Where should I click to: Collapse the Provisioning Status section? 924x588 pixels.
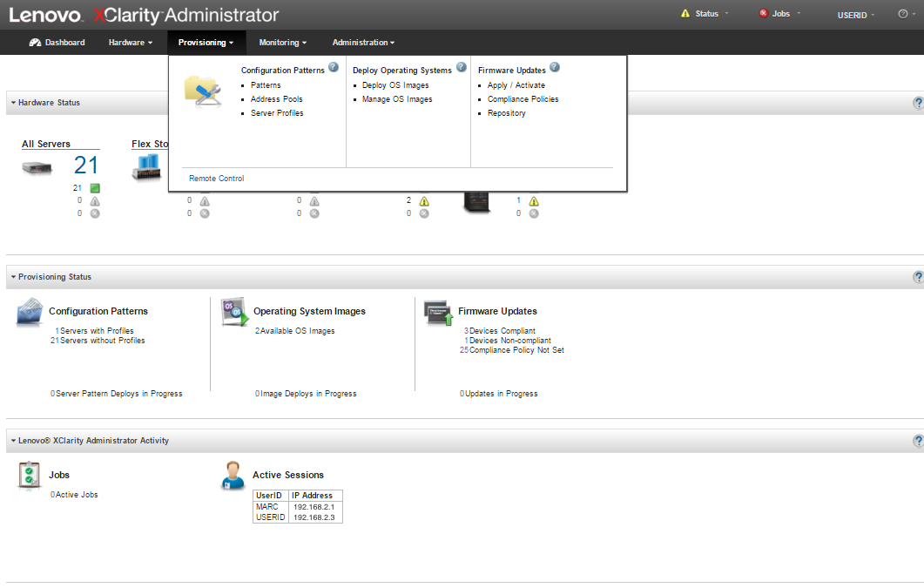[x=14, y=277]
